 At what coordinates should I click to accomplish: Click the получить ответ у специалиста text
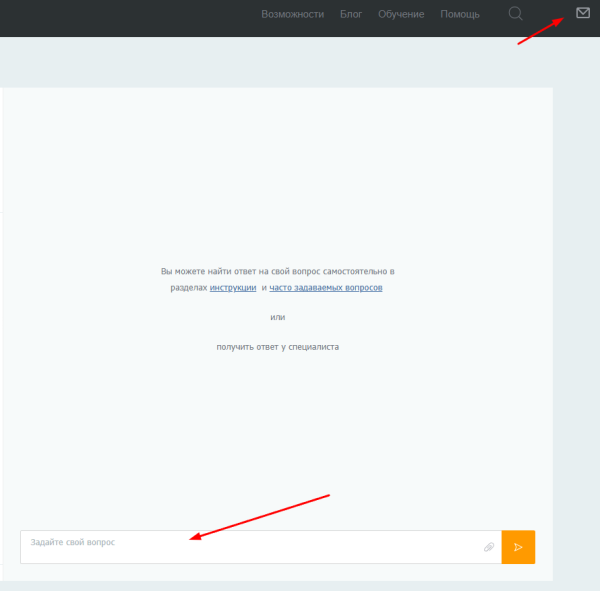(x=278, y=347)
